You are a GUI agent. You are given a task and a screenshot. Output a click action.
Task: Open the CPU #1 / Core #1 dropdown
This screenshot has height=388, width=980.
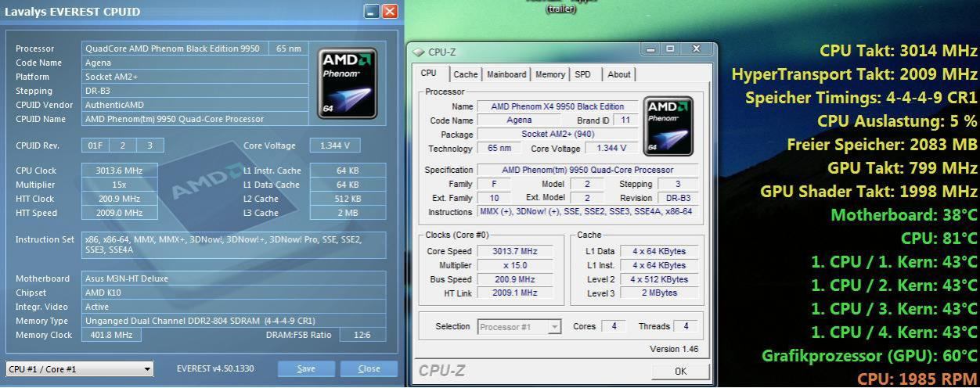(x=79, y=368)
